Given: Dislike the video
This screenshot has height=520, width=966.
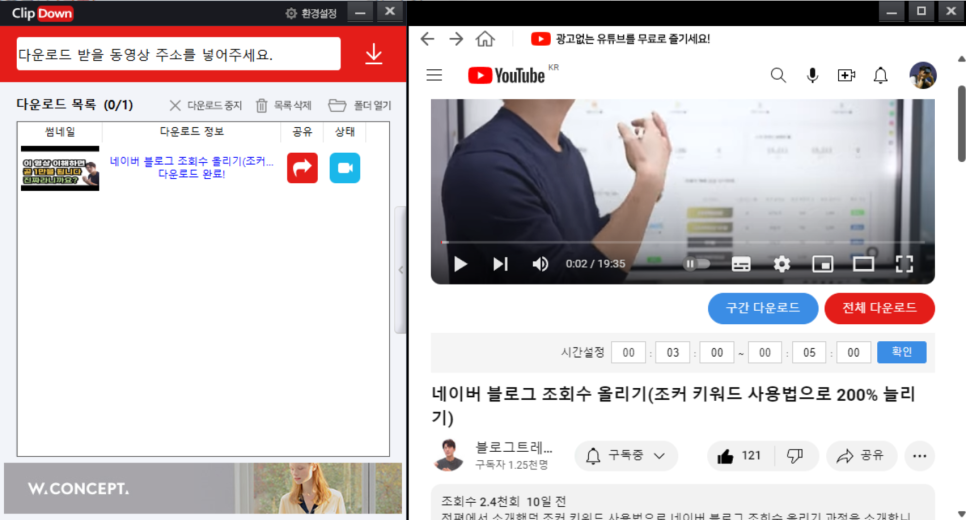Looking at the screenshot, I should [x=795, y=456].
